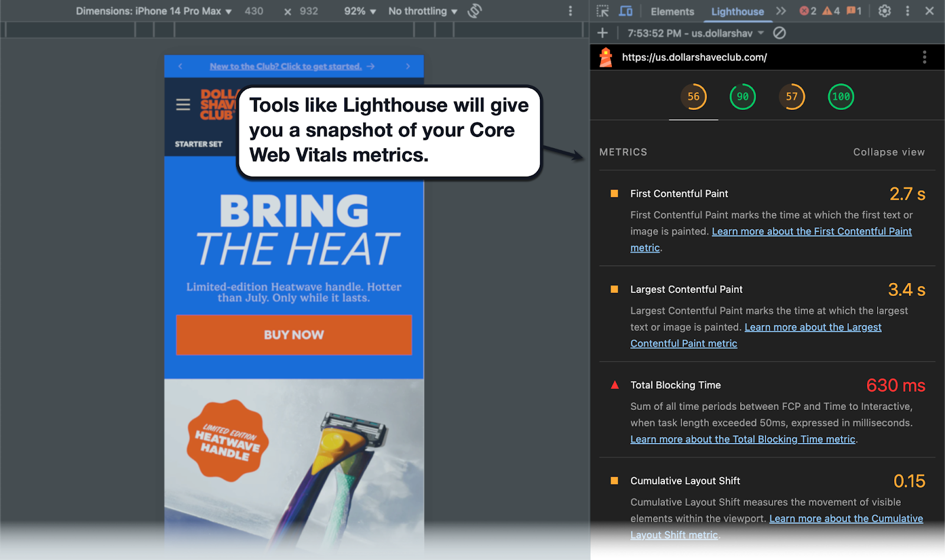Clear all Lighthouse reports icon
This screenshot has height=560, width=945.
pyautogui.click(x=780, y=33)
